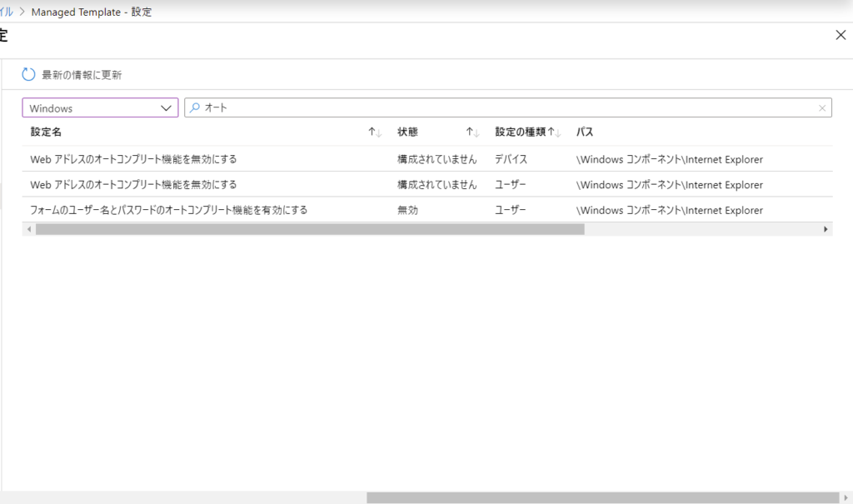Image resolution: width=853 pixels, height=504 pixels.
Task: Click the table horizontal scrollbar thumb
Action: click(310, 229)
